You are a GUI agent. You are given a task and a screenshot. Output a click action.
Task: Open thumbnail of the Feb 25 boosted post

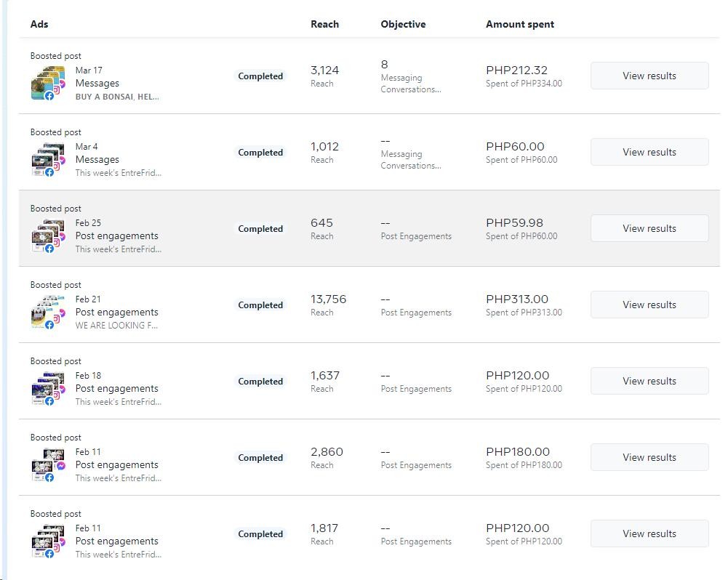coord(44,234)
